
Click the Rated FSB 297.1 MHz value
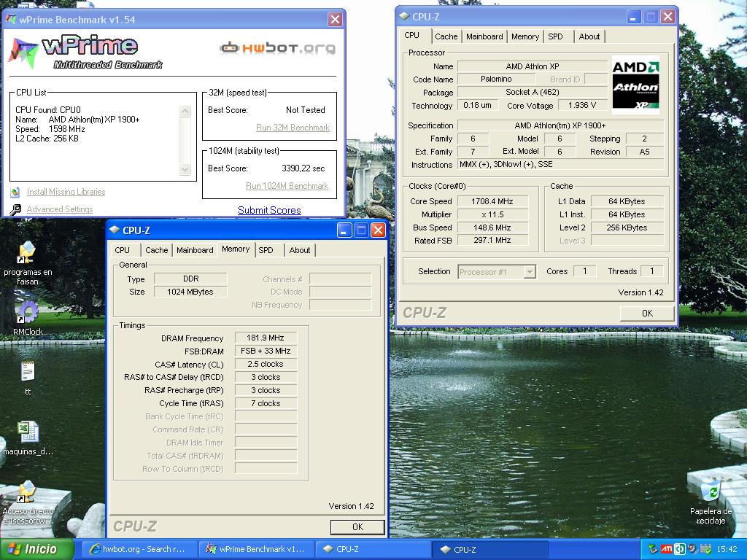(492, 241)
